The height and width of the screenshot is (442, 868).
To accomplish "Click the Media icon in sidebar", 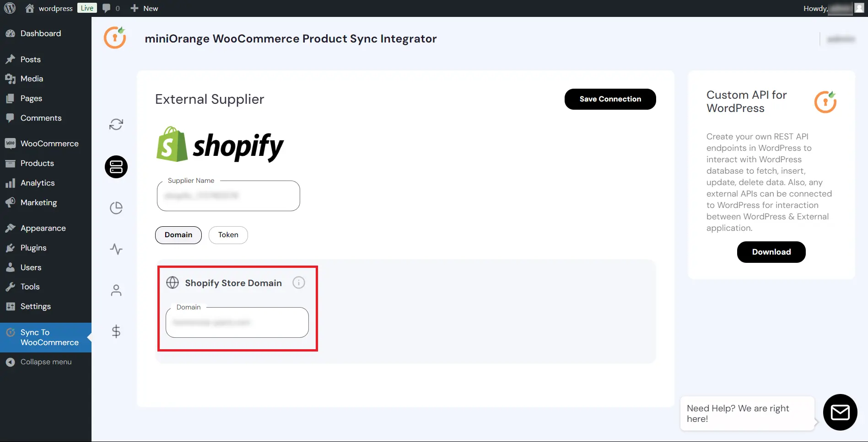I will 10,79.
